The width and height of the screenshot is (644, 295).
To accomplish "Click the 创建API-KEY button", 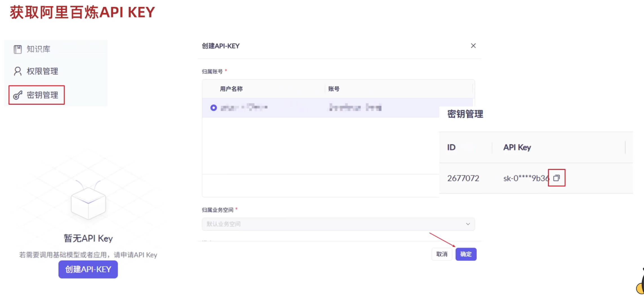I will [x=88, y=269].
